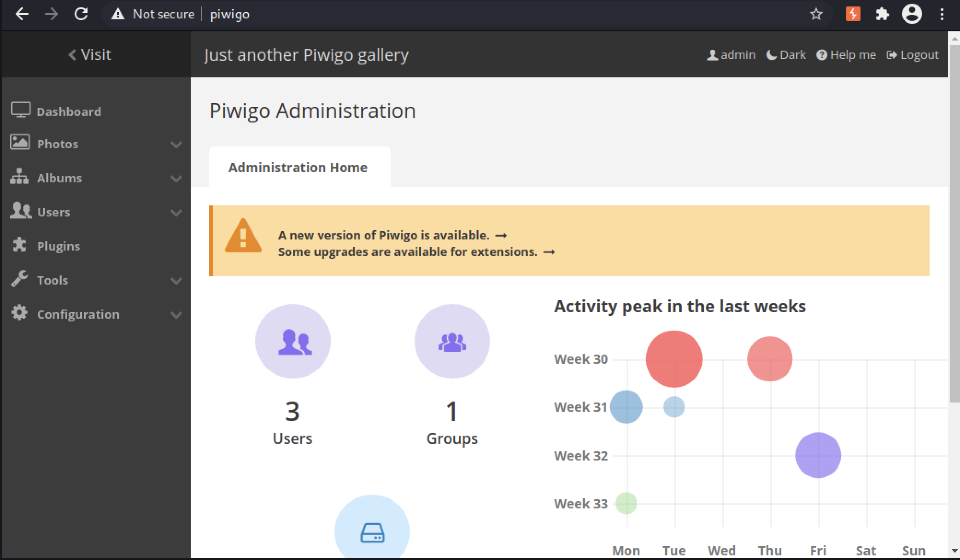This screenshot has height=560, width=960.
Task: Click the browser back arrow
Action: point(22,14)
